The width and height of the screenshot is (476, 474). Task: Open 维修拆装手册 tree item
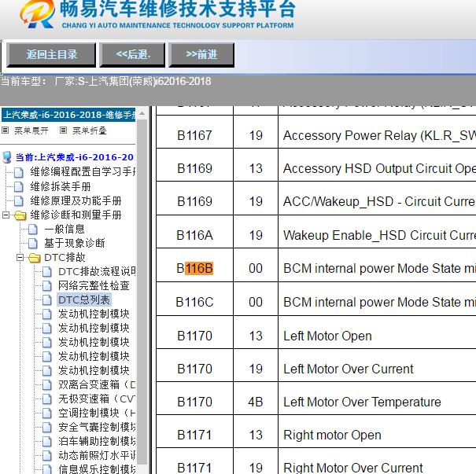click(61, 186)
